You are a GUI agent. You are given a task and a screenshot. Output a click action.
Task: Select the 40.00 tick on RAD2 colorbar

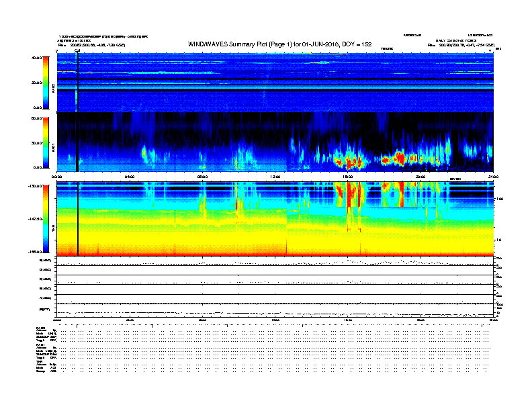click(36, 58)
